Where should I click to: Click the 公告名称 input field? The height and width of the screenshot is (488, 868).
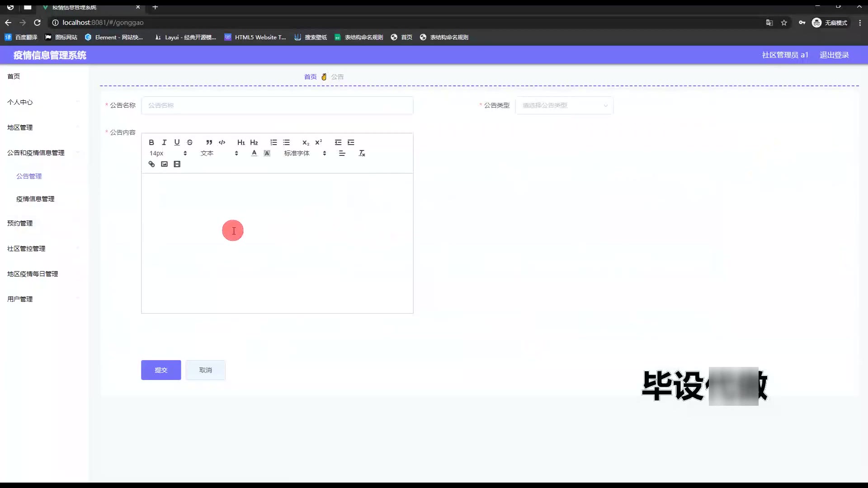coord(277,105)
